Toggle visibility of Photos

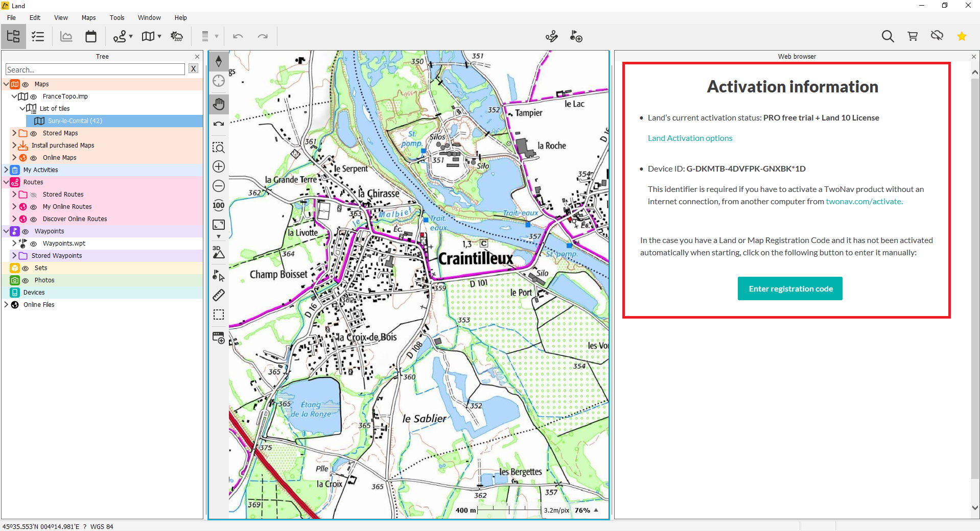click(x=26, y=280)
